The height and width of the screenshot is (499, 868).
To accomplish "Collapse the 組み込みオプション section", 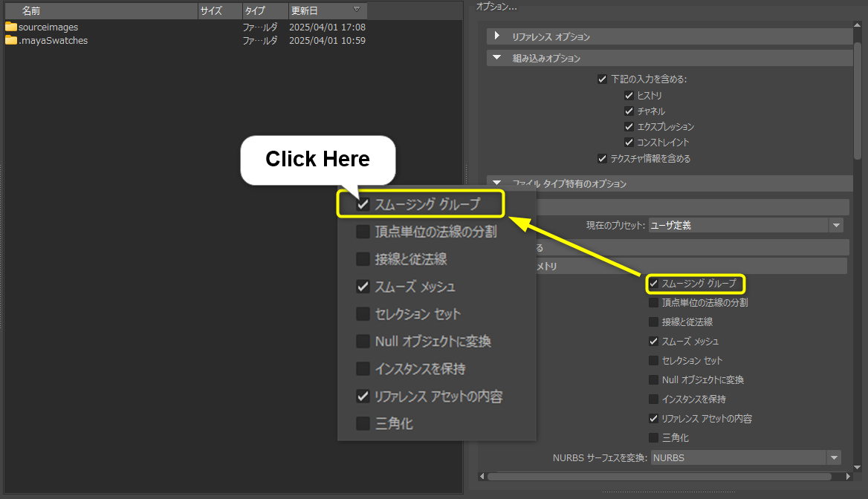I will tap(496, 57).
